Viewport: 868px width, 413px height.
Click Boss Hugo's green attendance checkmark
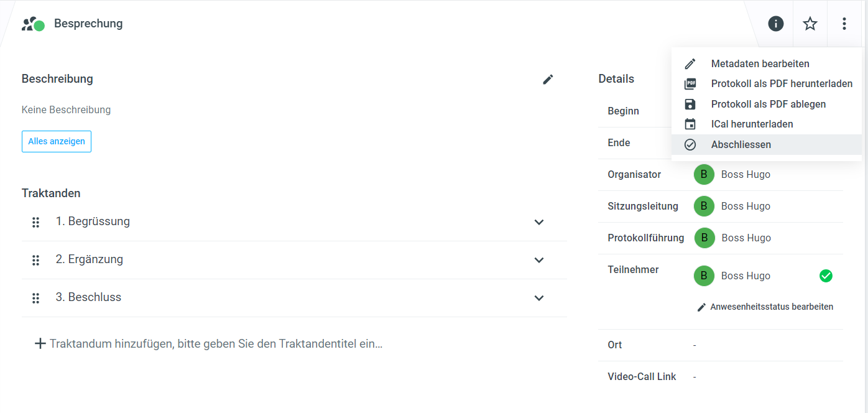coord(826,276)
